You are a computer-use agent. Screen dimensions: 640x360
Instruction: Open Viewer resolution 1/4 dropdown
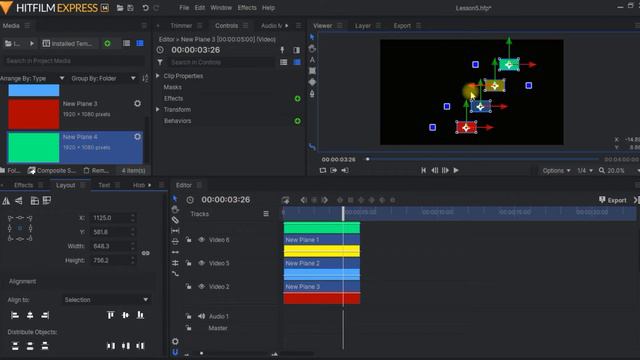tap(585, 171)
